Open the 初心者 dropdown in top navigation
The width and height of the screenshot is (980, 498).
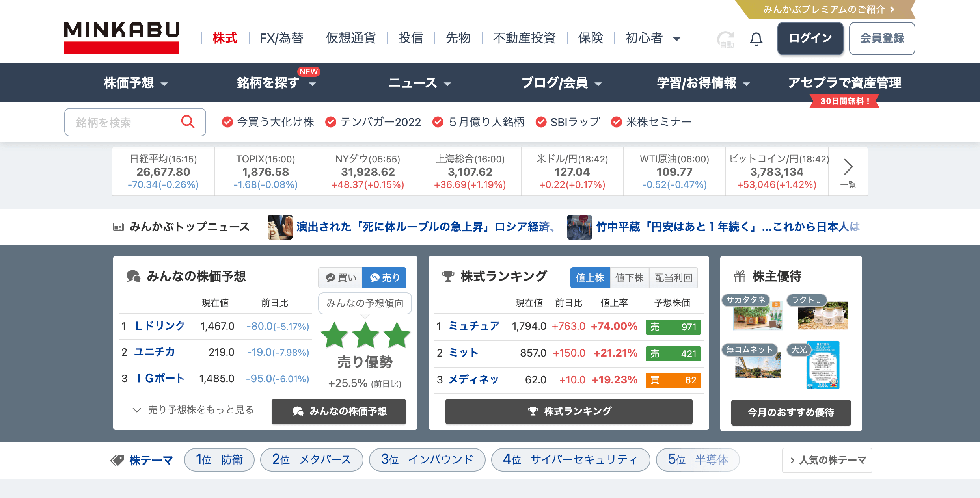tap(653, 38)
